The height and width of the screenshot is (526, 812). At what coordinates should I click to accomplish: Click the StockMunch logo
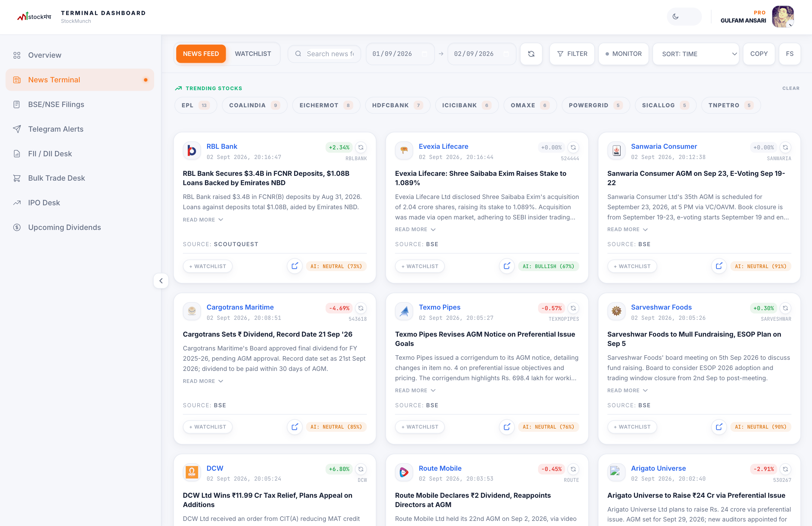[34, 17]
